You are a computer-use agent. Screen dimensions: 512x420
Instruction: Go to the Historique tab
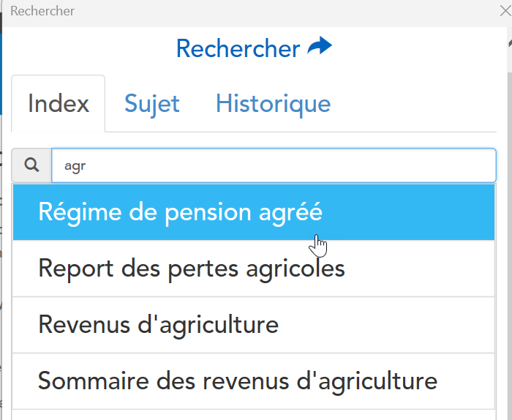pyautogui.click(x=273, y=104)
